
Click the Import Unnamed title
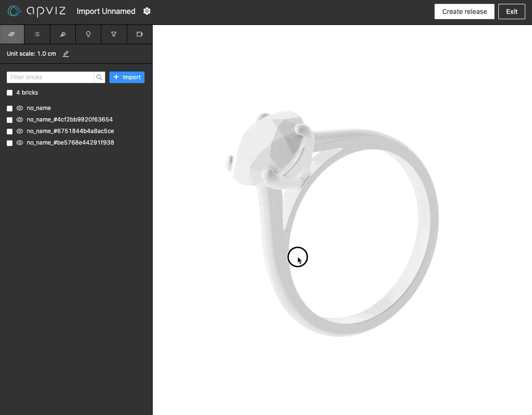[106, 11]
